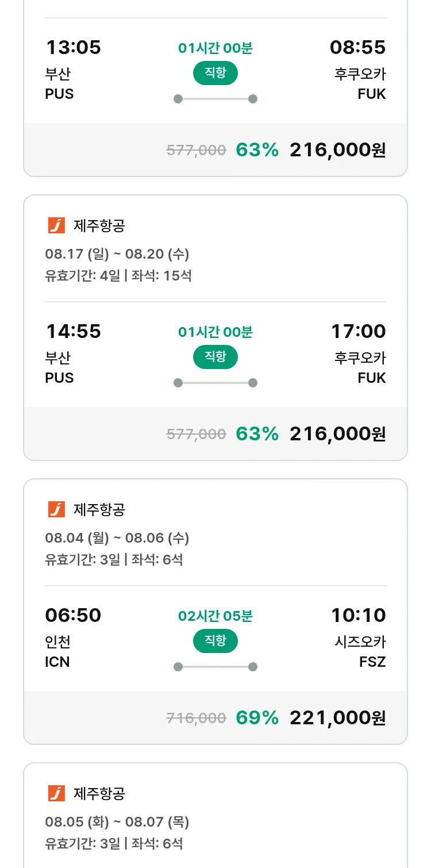The width and height of the screenshot is (431, 868).
Task: Tap the 08.17 (일) ~ 08.20 (수) date range
Action: tap(117, 254)
